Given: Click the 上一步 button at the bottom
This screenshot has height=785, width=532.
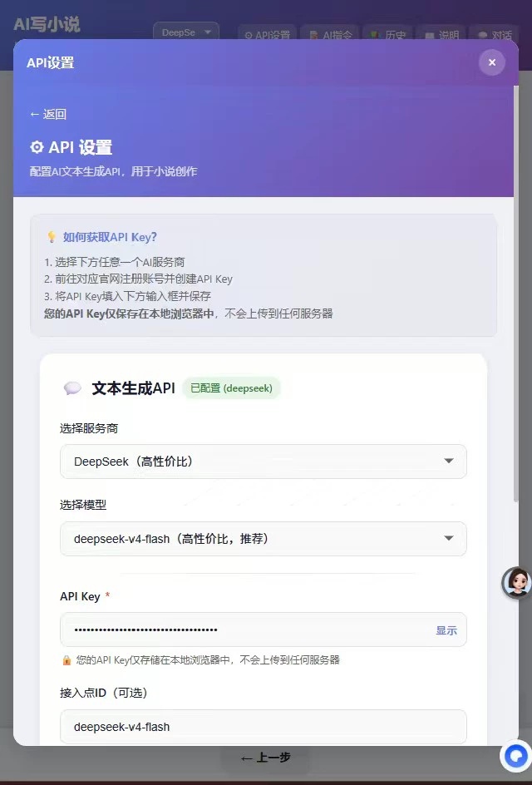Looking at the screenshot, I should (x=264, y=758).
